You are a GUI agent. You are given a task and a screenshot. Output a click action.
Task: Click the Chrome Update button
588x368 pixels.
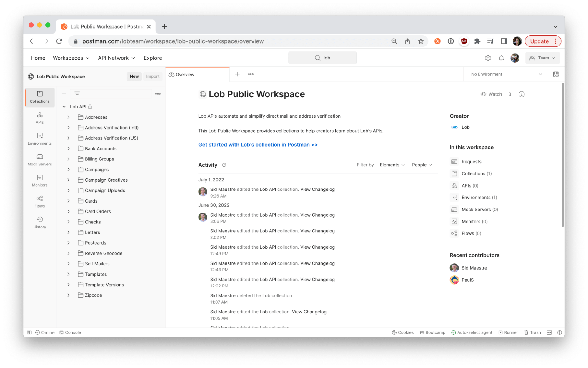click(543, 41)
